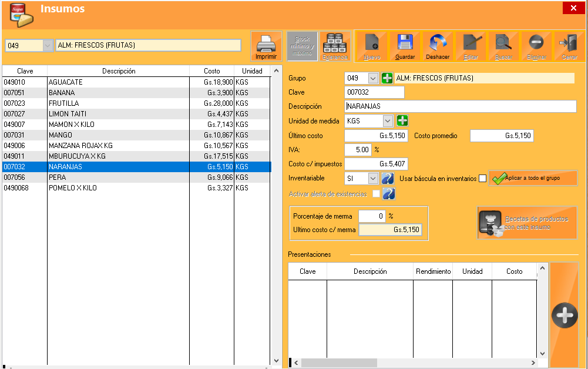Click the Último costo field
The width and height of the screenshot is (588, 369).
pos(376,135)
